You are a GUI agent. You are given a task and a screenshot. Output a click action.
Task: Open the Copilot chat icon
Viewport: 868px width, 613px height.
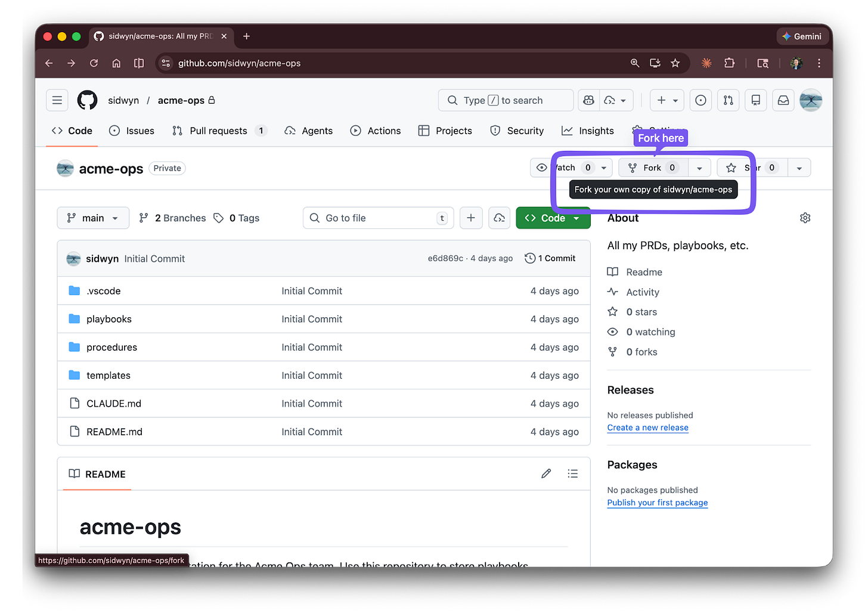(x=589, y=100)
